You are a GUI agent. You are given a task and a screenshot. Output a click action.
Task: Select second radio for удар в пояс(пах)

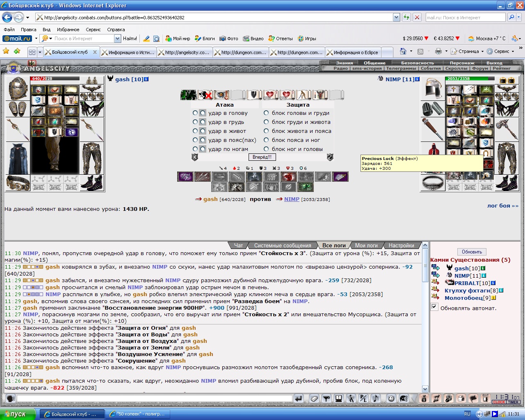coord(203,140)
